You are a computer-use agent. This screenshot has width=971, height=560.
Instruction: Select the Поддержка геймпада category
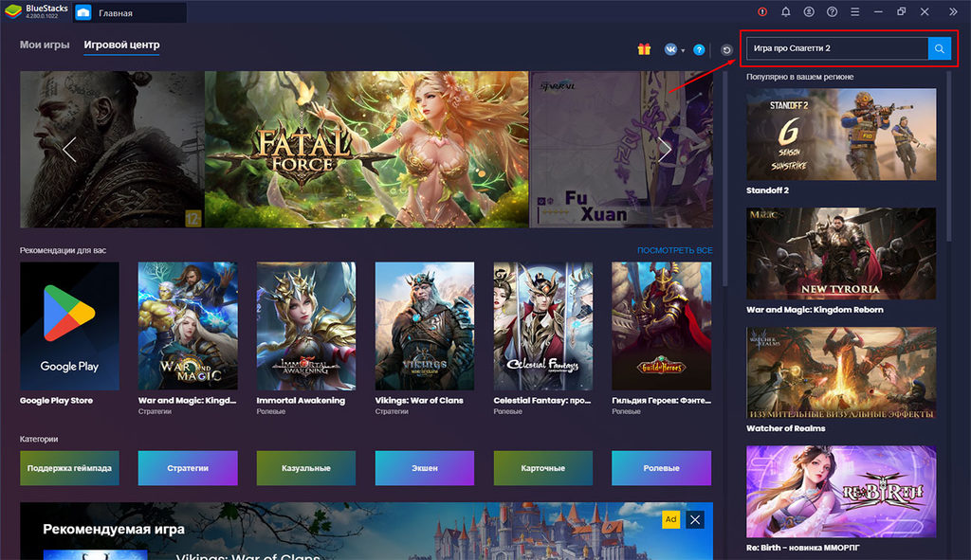[x=69, y=468]
